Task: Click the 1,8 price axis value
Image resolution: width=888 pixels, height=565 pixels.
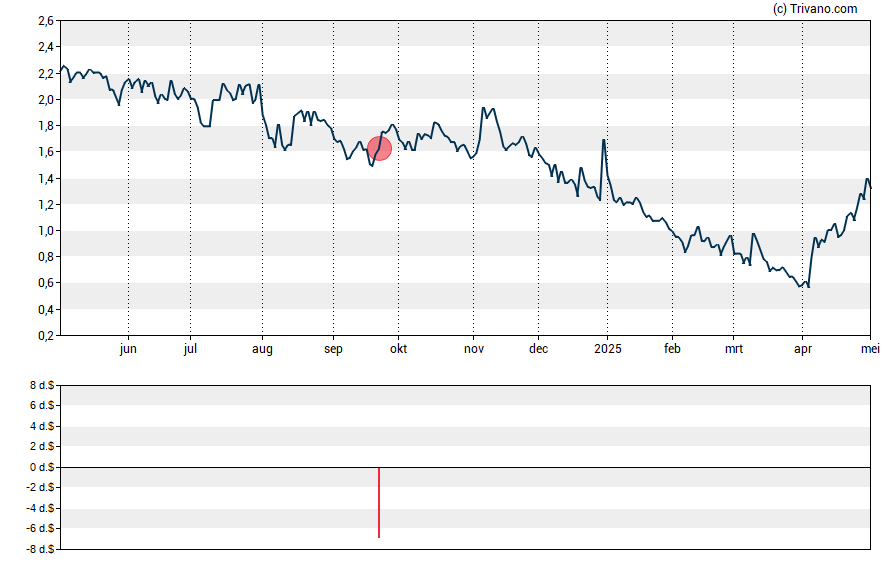Action: pyautogui.click(x=46, y=126)
